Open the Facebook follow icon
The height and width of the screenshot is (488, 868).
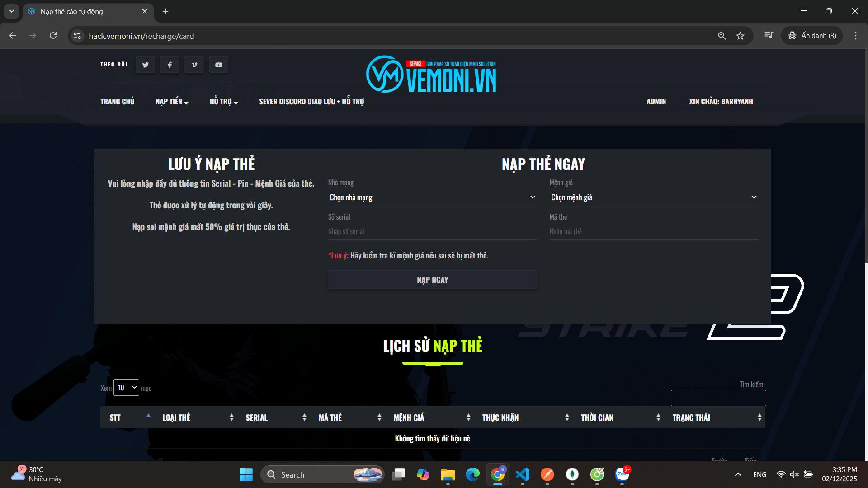pyautogui.click(x=170, y=65)
